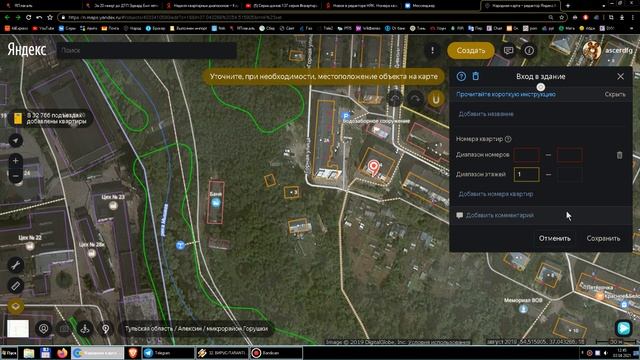Switch to the YouTube video browser tab
This screenshot has width=640, height=360.
[282, 6]
